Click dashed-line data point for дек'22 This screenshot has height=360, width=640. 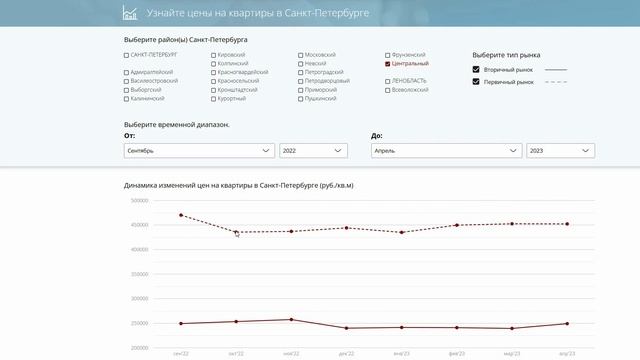pyautogui.click(x=347, y=228)
